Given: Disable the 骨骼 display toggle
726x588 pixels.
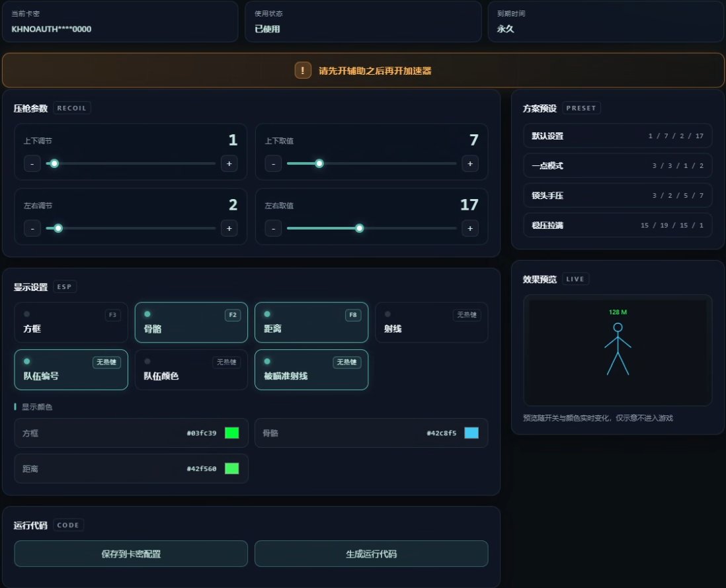Looking at the screenshot, I should click(x=191, y=322).
